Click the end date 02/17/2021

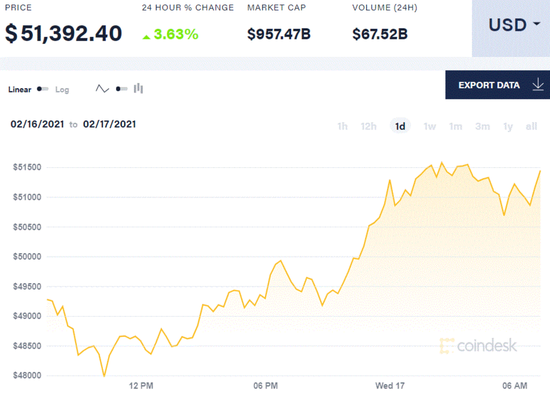[109, 124]
